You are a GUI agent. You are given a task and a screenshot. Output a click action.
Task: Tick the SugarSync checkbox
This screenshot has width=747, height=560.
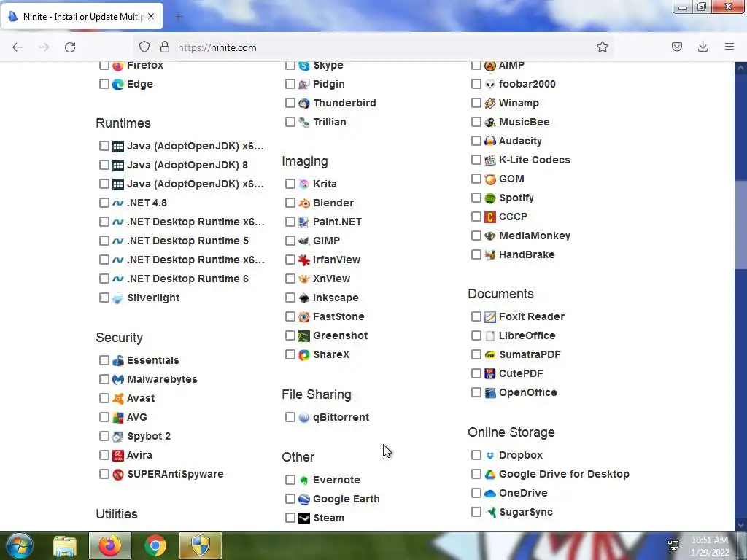coord(476,512)
